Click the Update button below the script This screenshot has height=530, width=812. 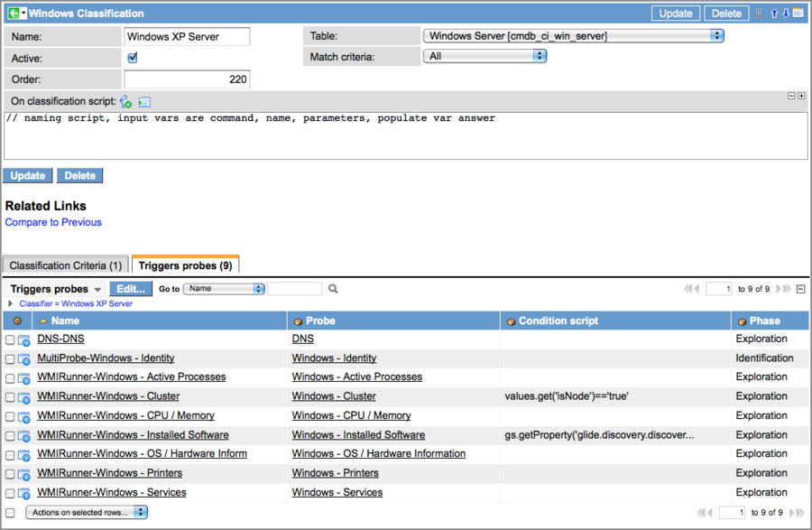click(x=28, y=176)
